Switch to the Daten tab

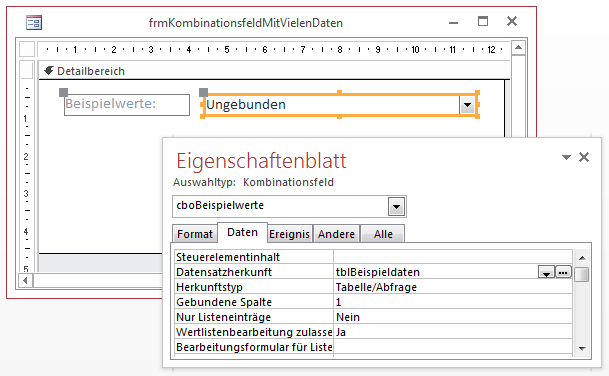pyautogui.click(x=242, y=232)
